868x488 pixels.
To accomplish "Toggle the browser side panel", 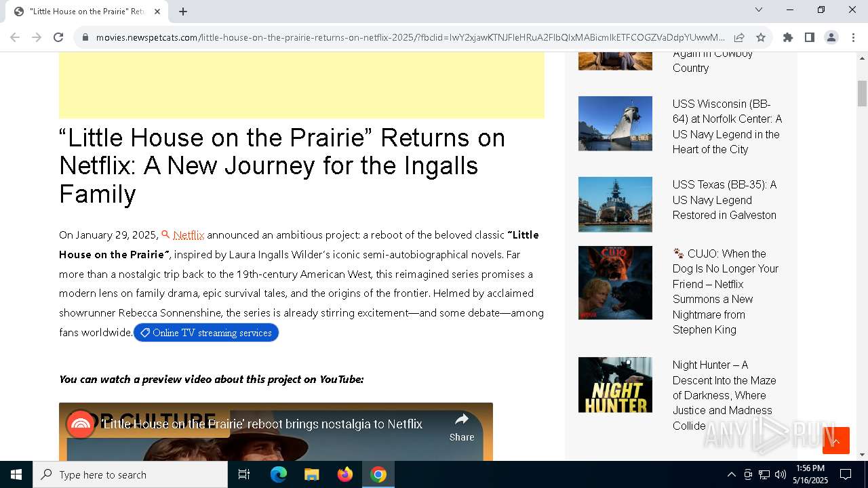I will coord(810,37).
